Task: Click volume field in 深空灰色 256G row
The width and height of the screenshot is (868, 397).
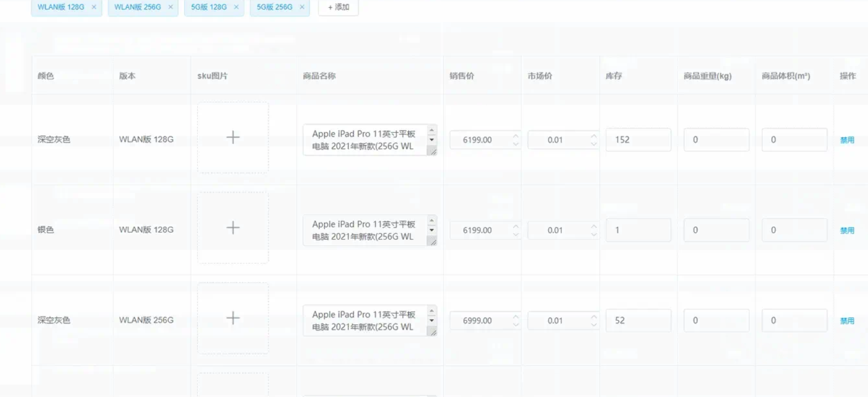Action: (x=795, y=320)
